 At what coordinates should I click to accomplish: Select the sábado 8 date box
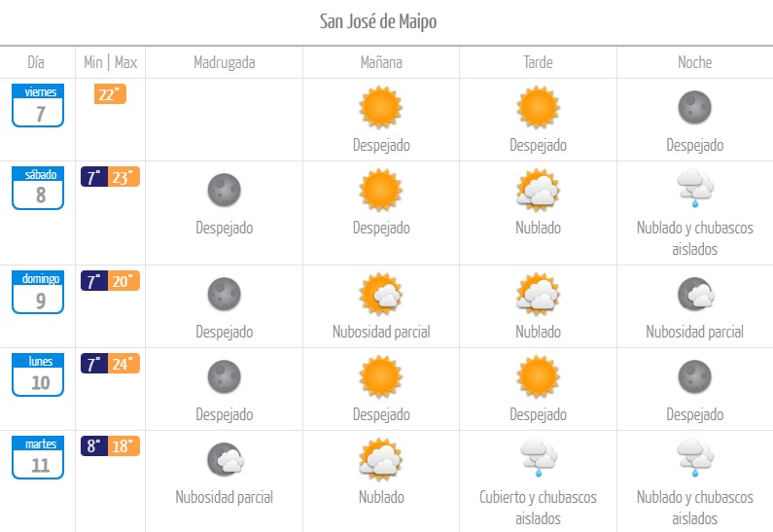click(x=38, y=189)
